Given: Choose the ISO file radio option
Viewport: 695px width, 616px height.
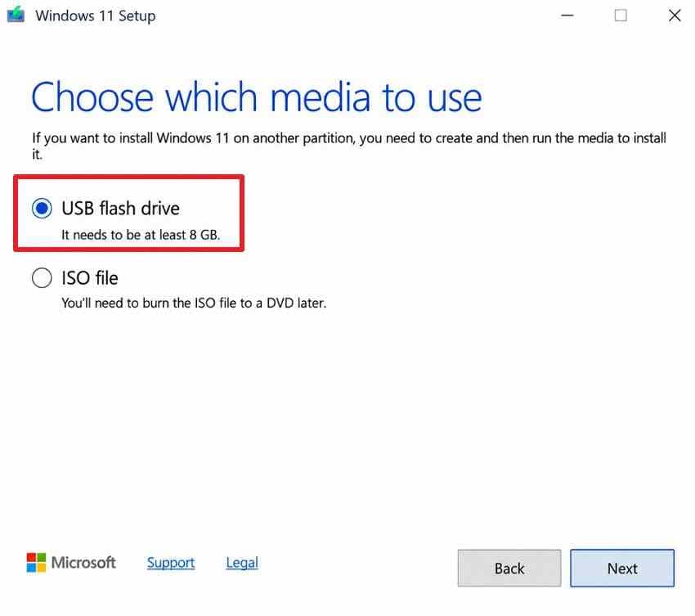Looking at the screenshot, I should tap(42, 278).
